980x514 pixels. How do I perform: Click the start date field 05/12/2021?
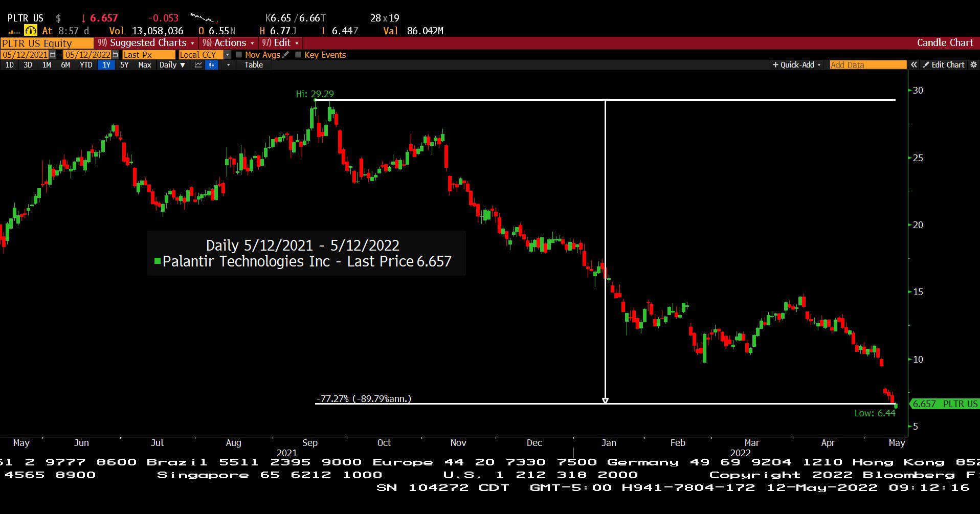click(25, 55)
